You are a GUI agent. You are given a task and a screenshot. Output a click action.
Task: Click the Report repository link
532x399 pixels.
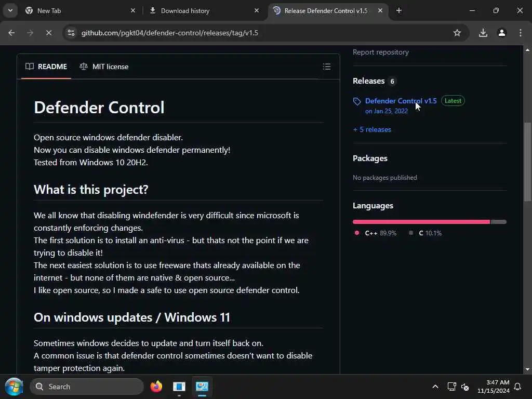381,52
